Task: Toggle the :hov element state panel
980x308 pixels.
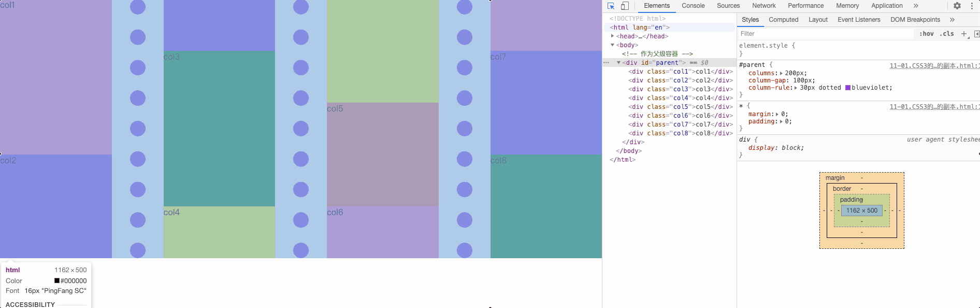Action: point(926,34)
